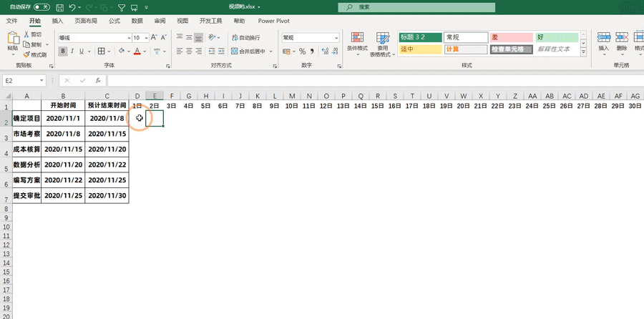Viewport: 644px width, 319px height.
Task: Click the Increase Decimal icon
Action: click(325, 51)
